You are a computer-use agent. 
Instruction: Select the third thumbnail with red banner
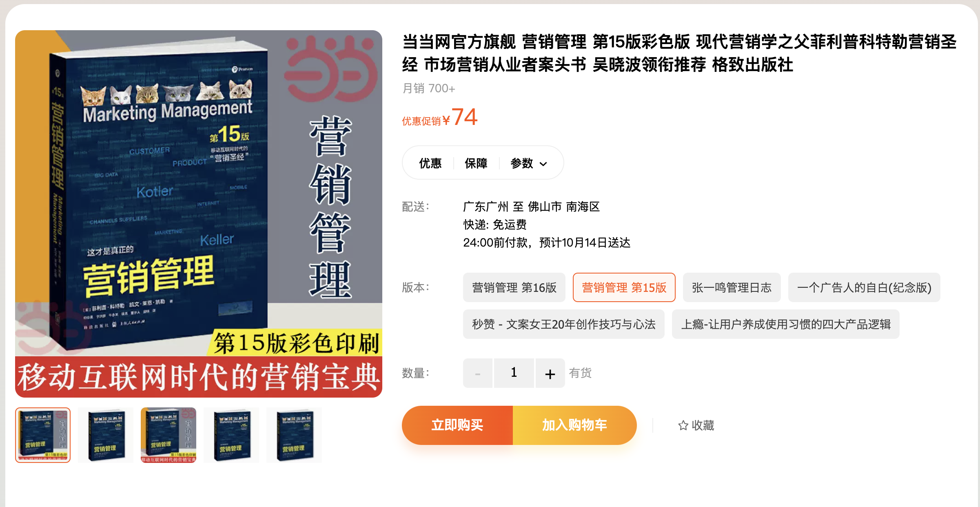tap(169, 435)
